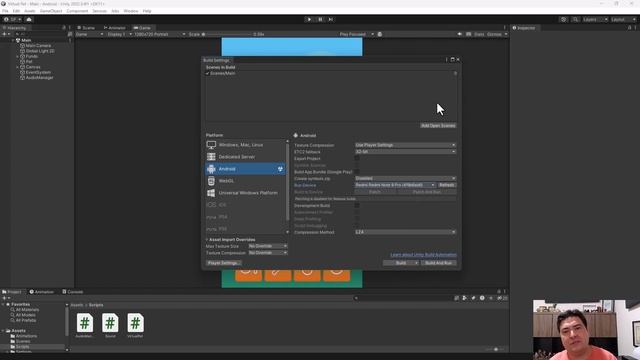Open the File menu
640x360 pixels.
click(x=5, y=11)
